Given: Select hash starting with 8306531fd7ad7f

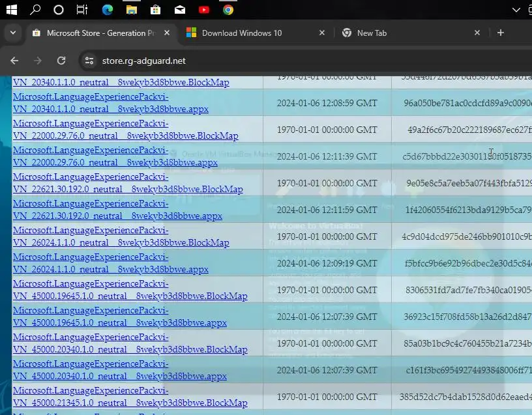Looking at the screenshot, I should tap(469, 290).
